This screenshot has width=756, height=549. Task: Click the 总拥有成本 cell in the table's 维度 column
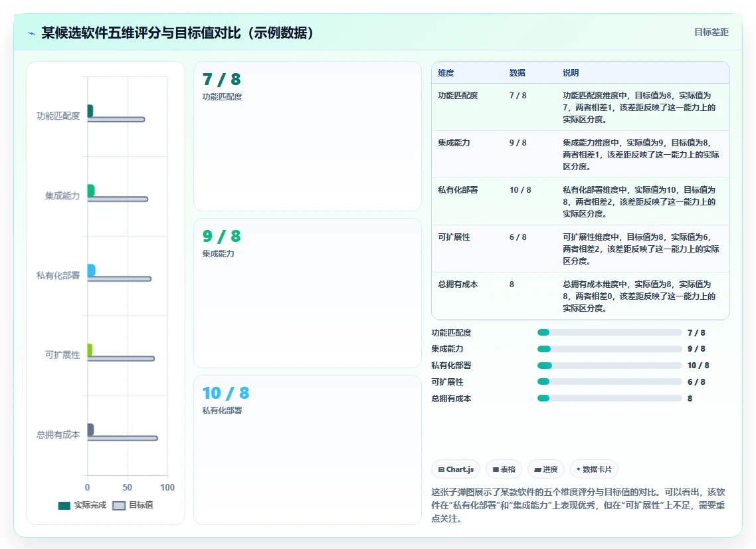coord(458,284)
